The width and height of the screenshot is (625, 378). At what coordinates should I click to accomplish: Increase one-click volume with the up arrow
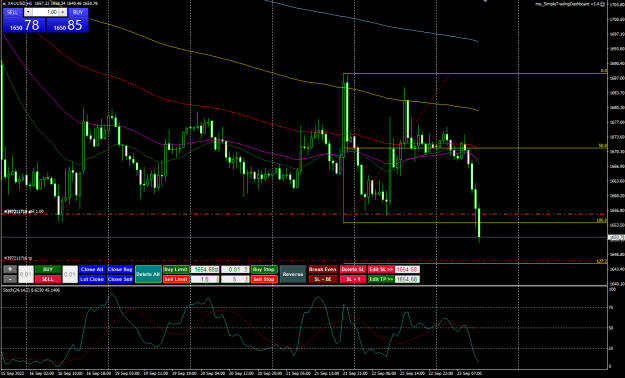click(63, 12)
